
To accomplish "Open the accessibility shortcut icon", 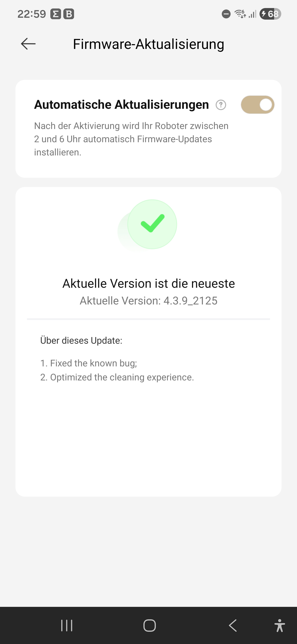I will [279, 625].
